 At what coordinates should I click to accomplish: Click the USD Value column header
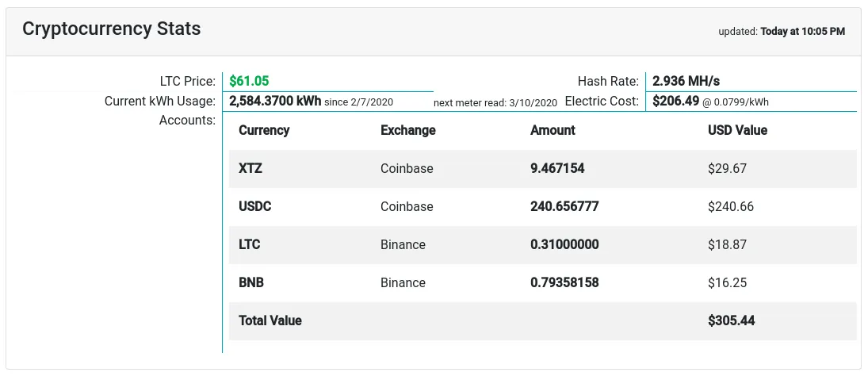tap(737, 130)
